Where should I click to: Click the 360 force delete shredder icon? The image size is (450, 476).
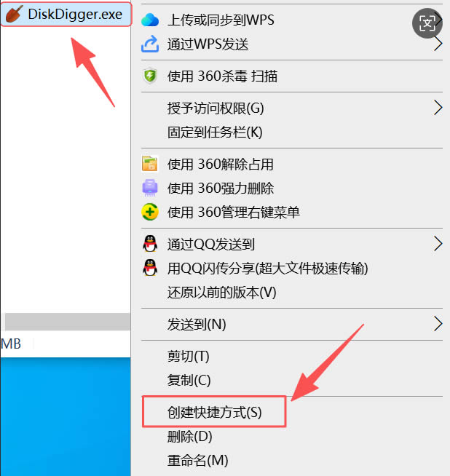[x=150, y=188]
